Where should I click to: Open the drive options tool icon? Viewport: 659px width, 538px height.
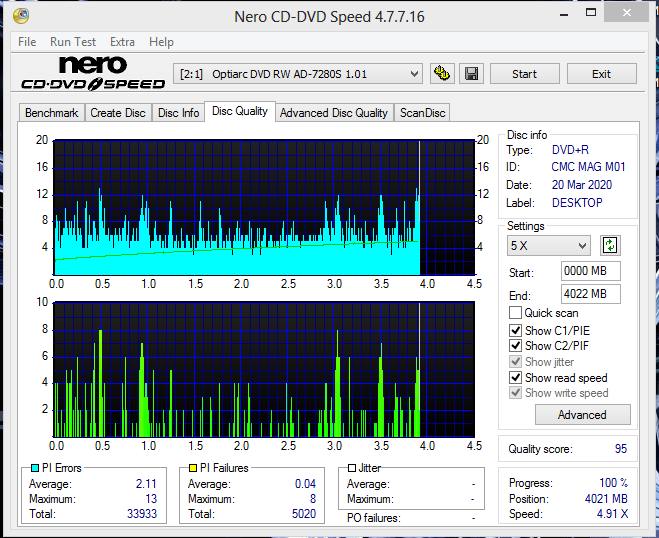click(442, 74)
